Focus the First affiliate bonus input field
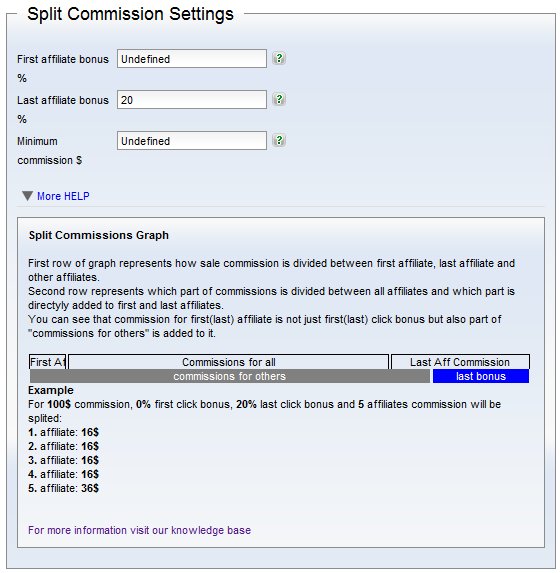 [x=192, y=58]
